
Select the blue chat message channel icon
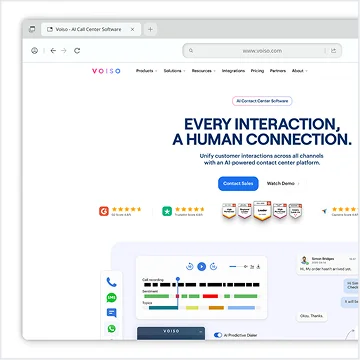(x=111, y=313)
